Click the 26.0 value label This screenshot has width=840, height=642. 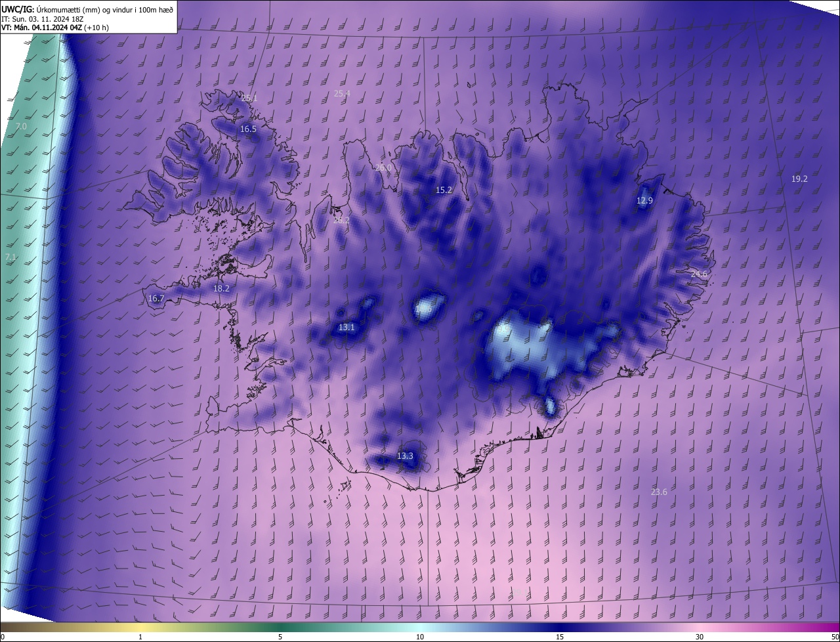(383, 168)
